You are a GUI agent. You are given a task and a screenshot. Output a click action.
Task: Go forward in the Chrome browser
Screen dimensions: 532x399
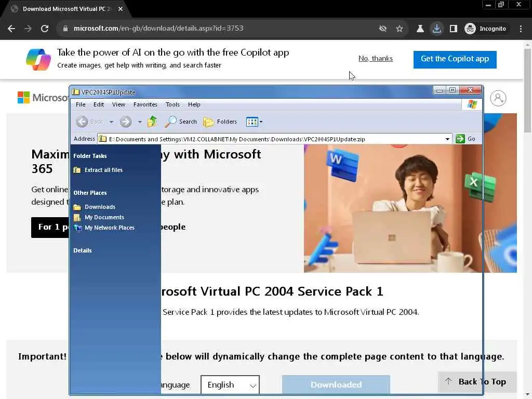(x=28, y=29)
